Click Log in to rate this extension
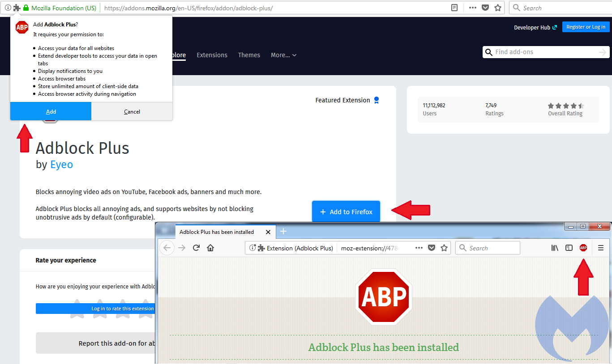Viewport: 612px width, 364px height. [x=96, y=309]
